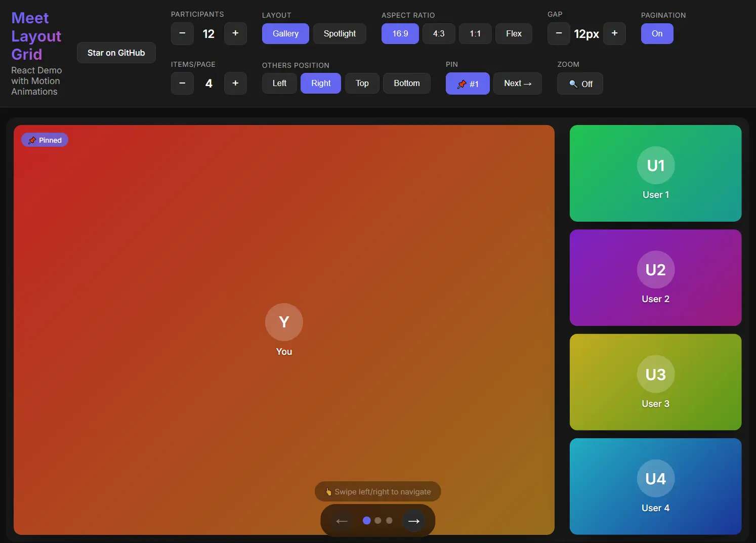
Task: Increase gap size with plus button
Action: point(614,33)
